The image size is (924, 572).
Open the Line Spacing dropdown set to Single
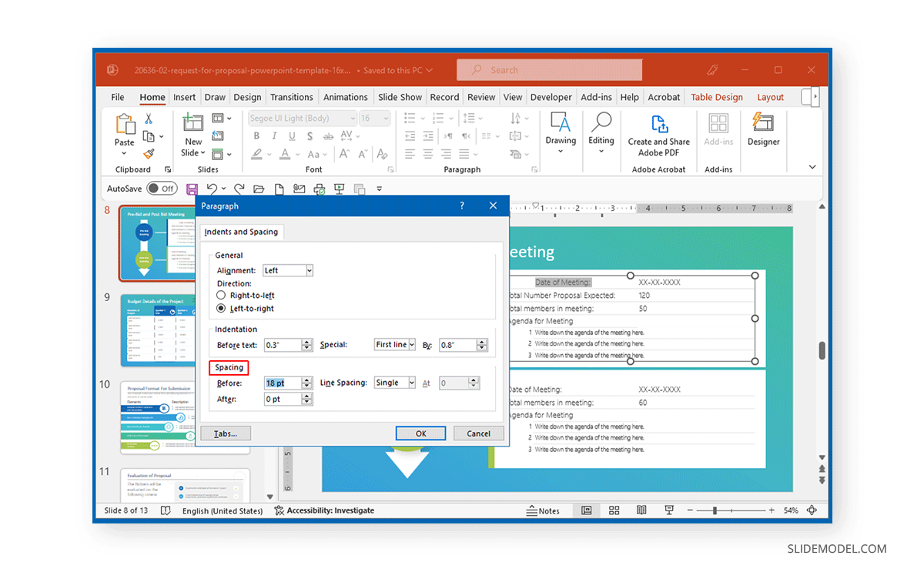tap(394, 383)
